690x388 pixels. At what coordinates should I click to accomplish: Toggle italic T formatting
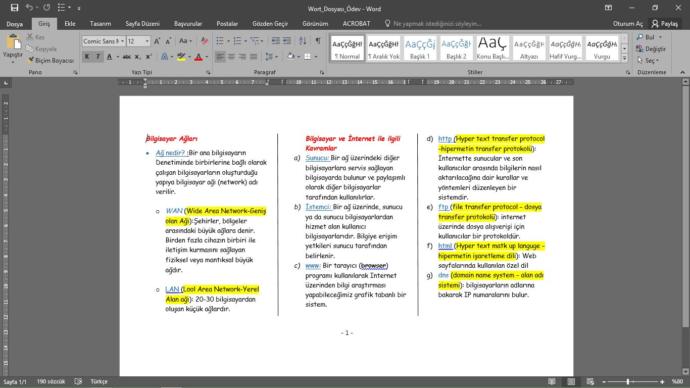pos(98,57)
